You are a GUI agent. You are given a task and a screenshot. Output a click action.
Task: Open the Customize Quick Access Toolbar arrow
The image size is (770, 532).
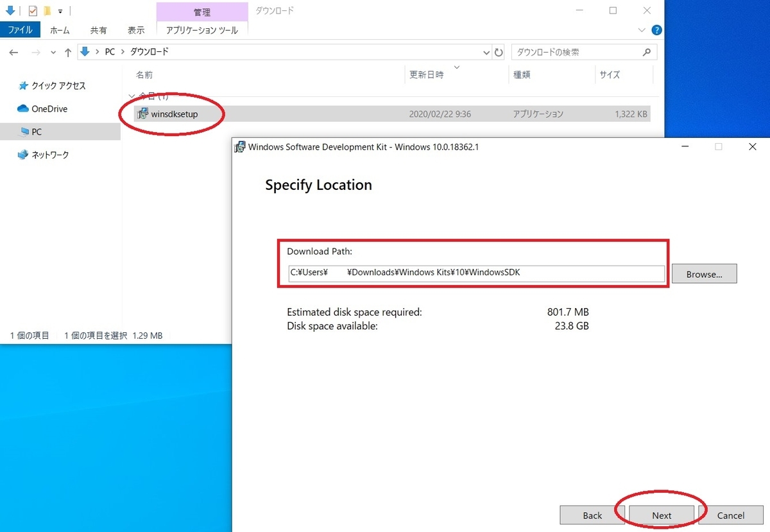60,12
